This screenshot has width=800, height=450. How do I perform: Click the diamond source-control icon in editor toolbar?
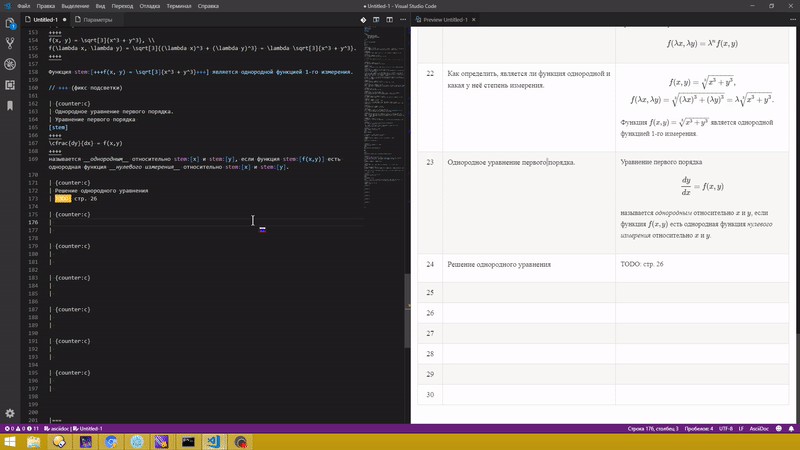(363, 20)
